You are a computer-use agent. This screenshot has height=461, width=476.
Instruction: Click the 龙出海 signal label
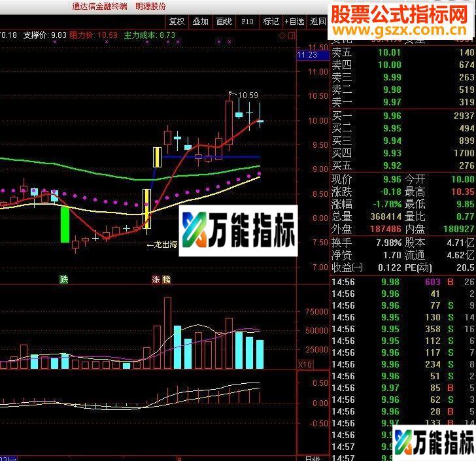[161, 245]
